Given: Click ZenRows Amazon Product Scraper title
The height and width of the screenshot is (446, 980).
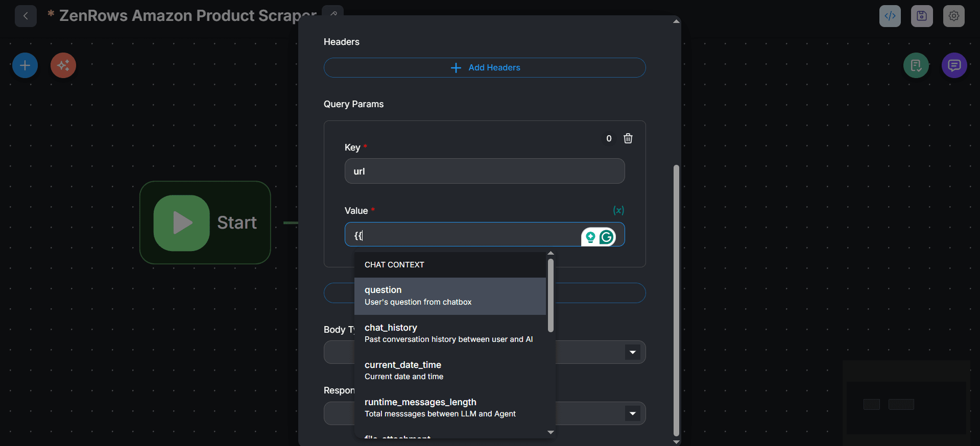Looking at the screenshot, I should coord(188,15).
